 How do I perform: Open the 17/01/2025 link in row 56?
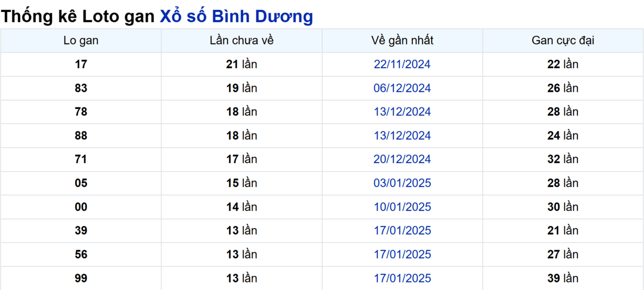click(x=402, y=255)
